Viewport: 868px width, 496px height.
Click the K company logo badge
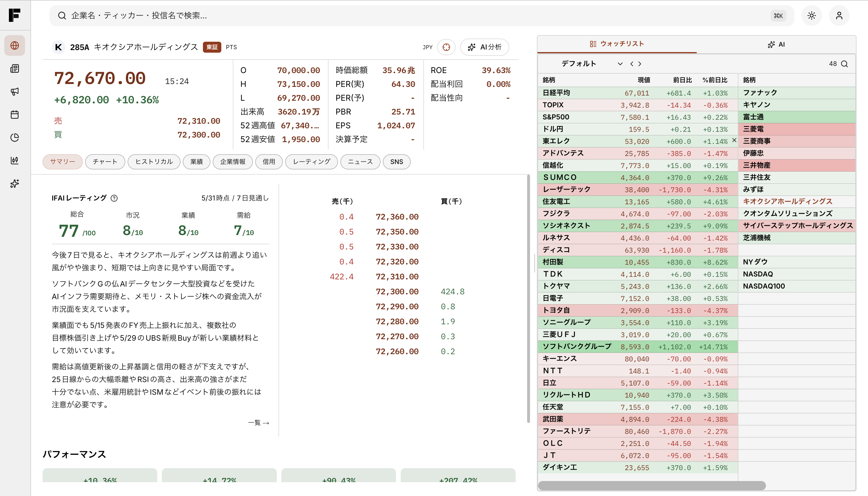coord(58,47)
